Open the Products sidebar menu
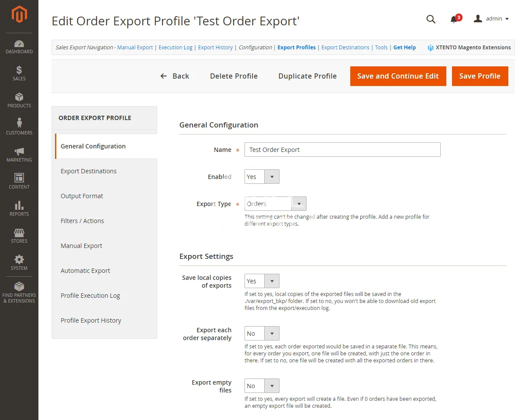Viewport: 528px width, 420px height. (x=19, y=100)
